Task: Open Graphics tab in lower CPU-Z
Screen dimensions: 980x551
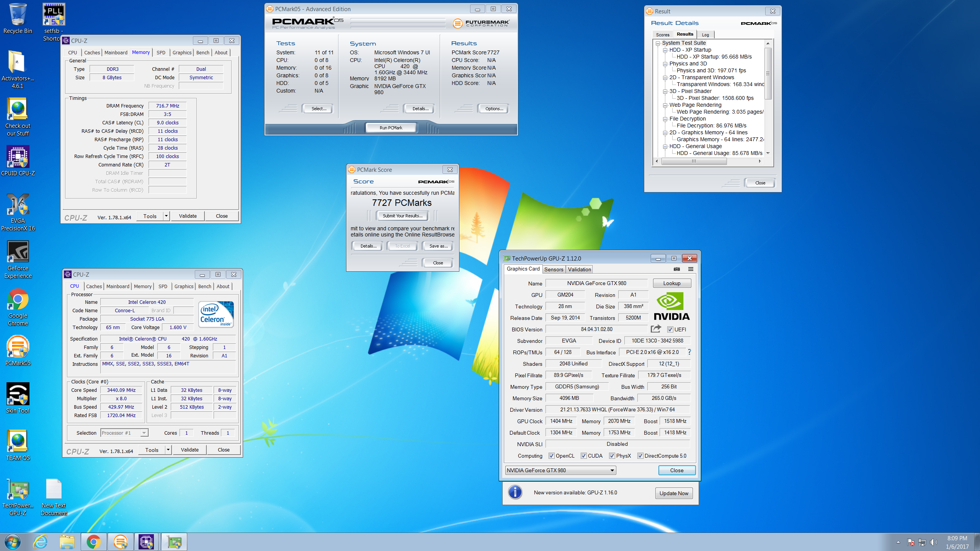Action: pyautogui.click(x=184, y=286)
